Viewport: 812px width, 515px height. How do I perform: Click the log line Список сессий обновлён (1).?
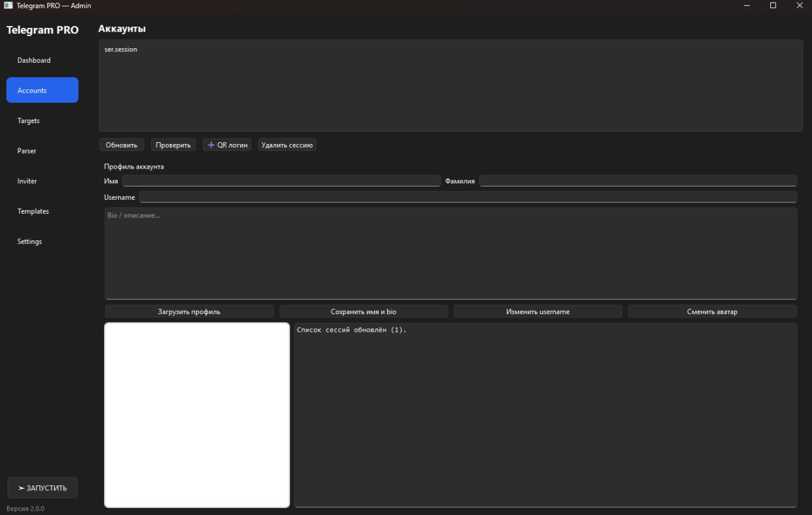(351, 330)
